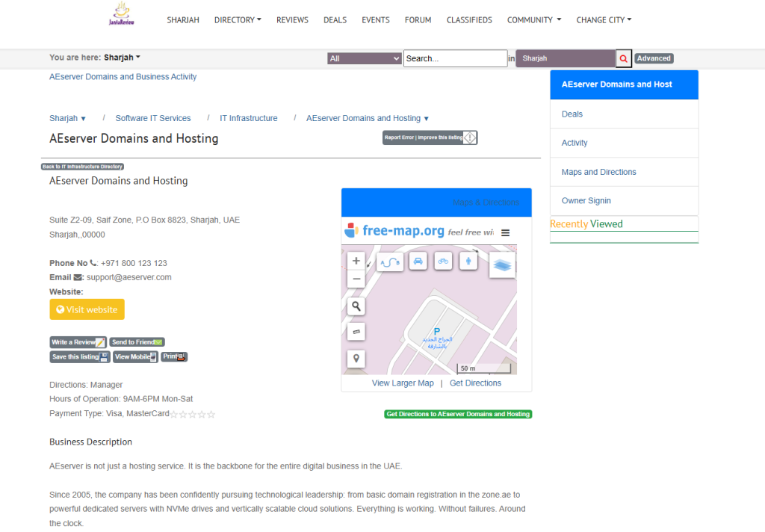Screen dimensions: 765x532
Task: Click the 50 m map scale bar
Action: click(x=483, y=368)
